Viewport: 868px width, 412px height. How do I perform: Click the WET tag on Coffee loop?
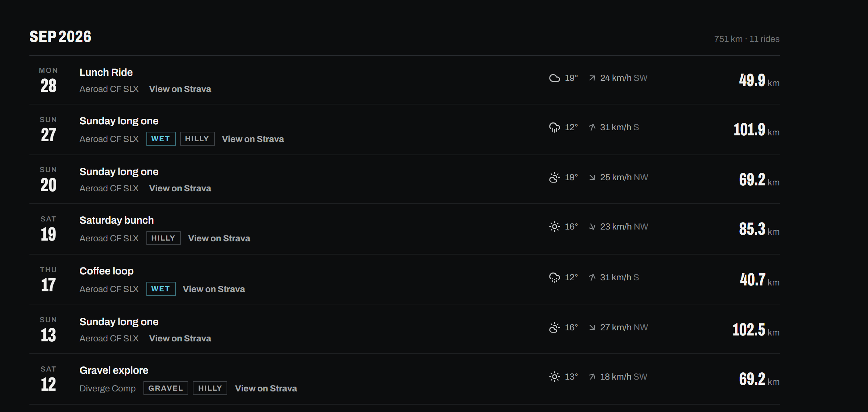coord(161,289)
